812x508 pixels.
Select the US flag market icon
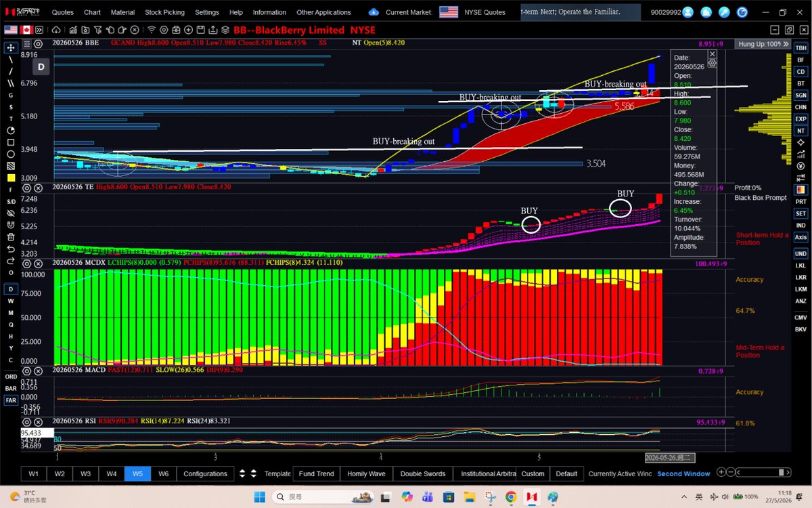pos(11,30)
